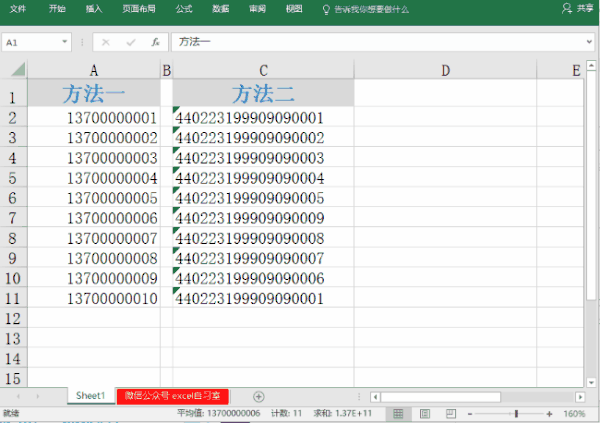Select the cell with 13700000007
The width and height of the screenshot is (600, 423).
click(94, 237)
